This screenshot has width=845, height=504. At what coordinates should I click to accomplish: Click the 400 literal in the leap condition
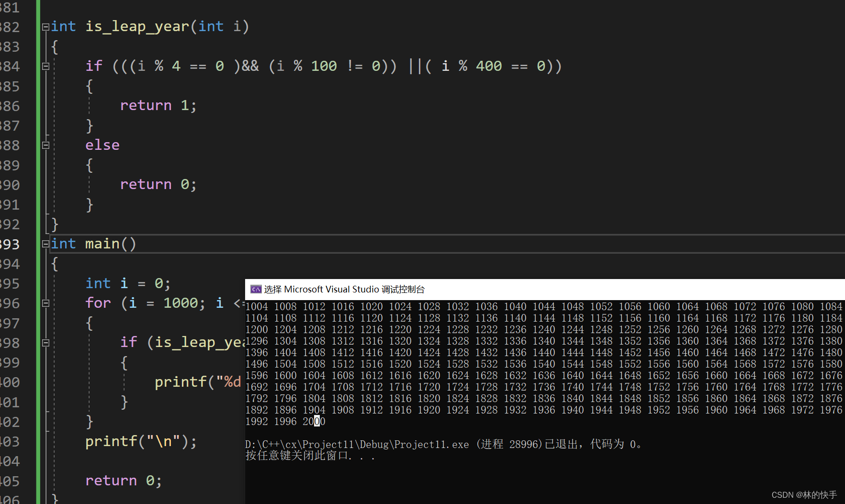pyautogui.click(x=489, y=66)
